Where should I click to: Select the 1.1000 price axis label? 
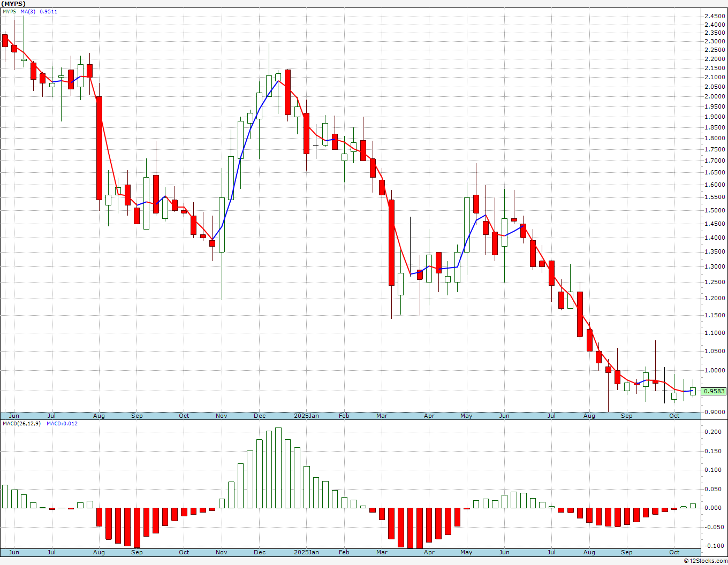715,333
